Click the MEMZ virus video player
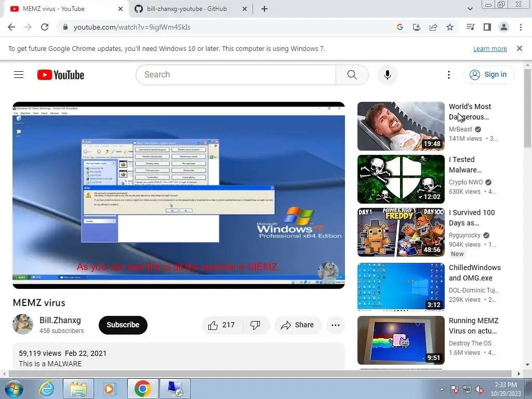Viewport: 532px width, 399px height. [x=179, y=195]
